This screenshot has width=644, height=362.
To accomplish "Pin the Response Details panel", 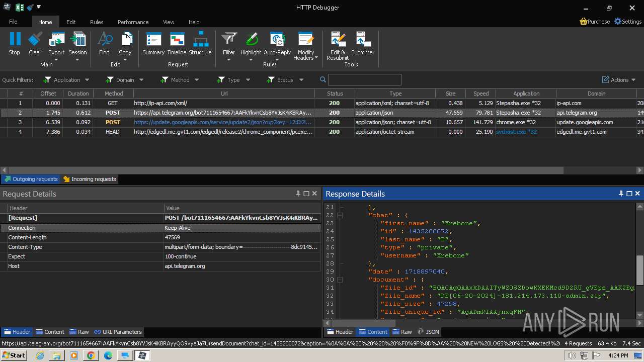I will pos(621,194).
